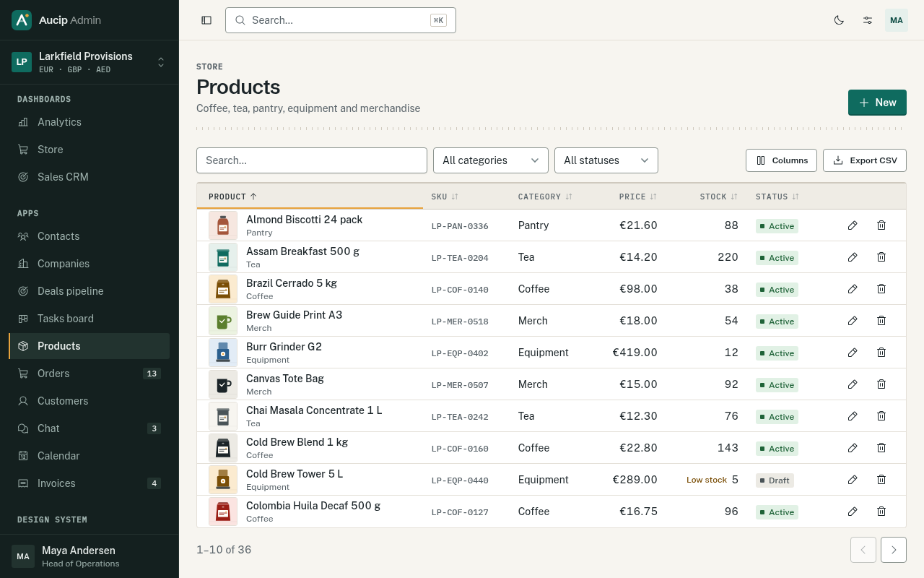Expand the Larkfield Provisions workspace switcher
The height and width of the screenshot is (578, 924).
click(x=90, y=62)
